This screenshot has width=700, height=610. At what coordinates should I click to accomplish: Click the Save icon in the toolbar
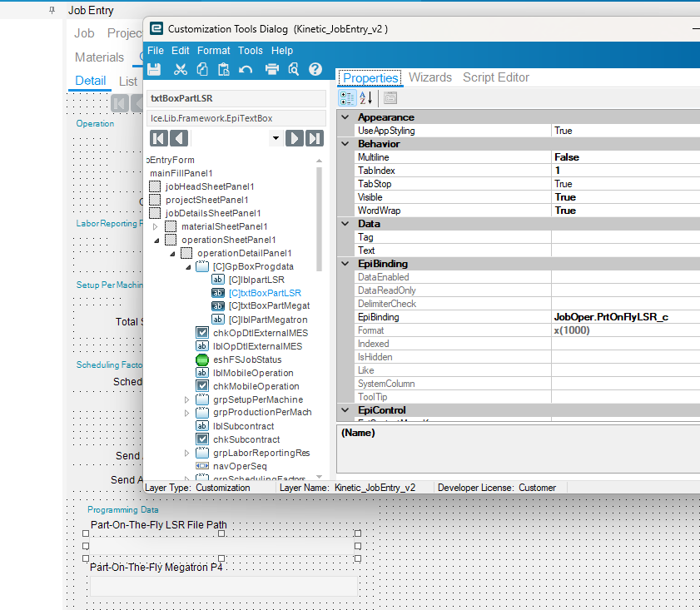tap(154, 69)
